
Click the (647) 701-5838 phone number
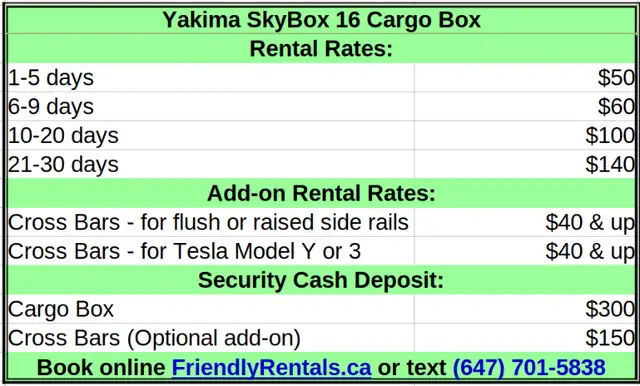click(x=529, y=367)
